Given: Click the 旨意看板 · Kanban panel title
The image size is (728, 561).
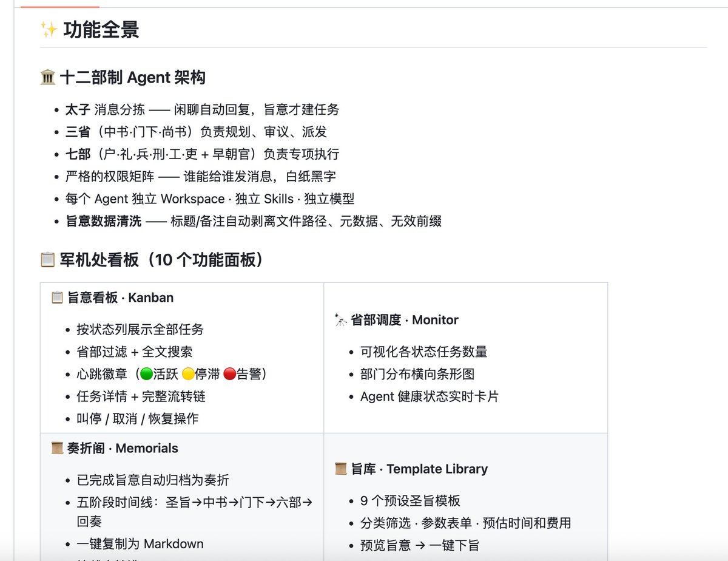Looking at the screenshot, I should (121, 297).
